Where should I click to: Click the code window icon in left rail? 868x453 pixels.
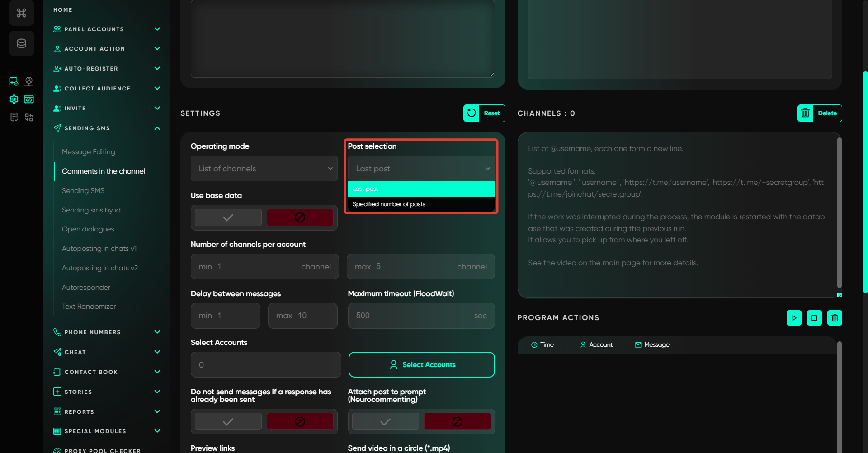[29, 99]
